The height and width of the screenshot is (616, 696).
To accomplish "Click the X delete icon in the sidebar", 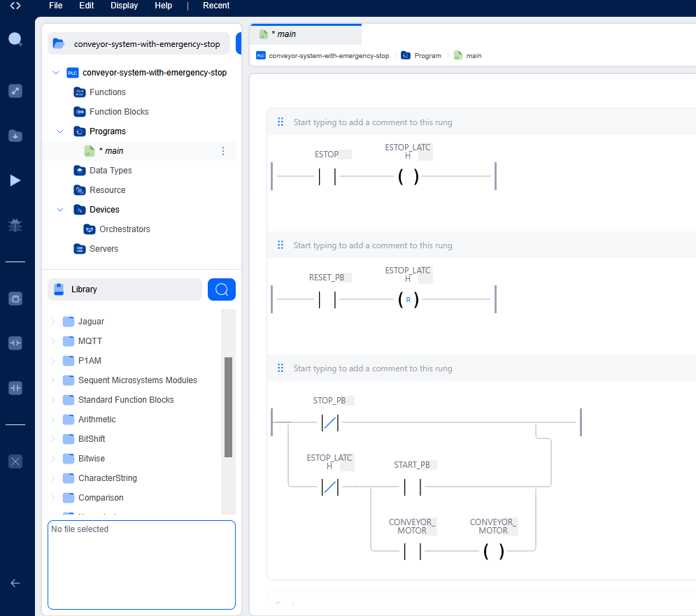I will [15, 461].
